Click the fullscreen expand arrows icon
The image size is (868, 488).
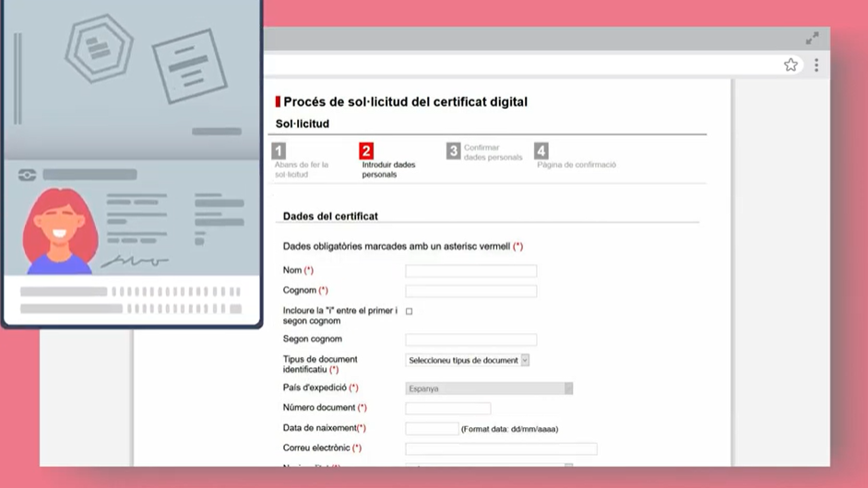pyautogui.click(x=812, y=39)
